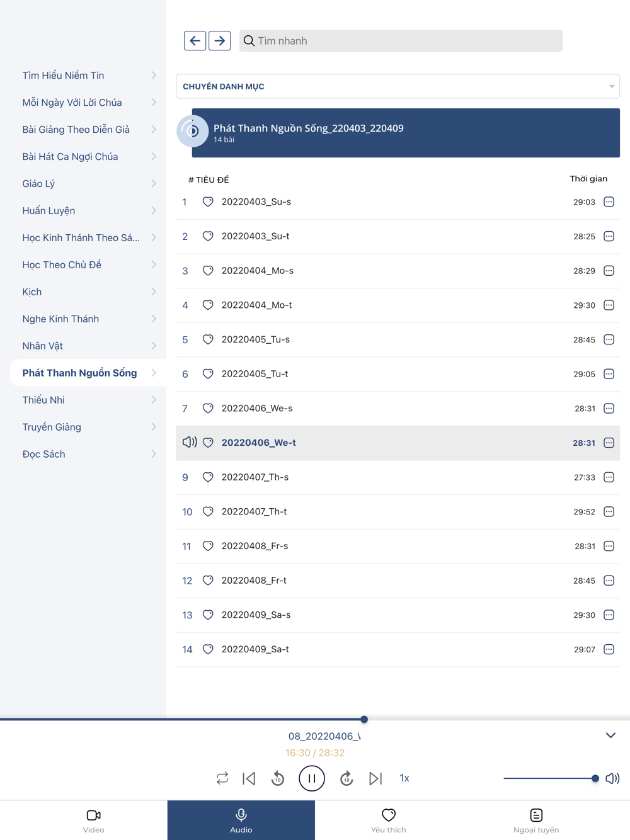630x840 pixels.
Task: Favorite track 20220405_Tu-t with heart
Action: (x=208, y=374)
